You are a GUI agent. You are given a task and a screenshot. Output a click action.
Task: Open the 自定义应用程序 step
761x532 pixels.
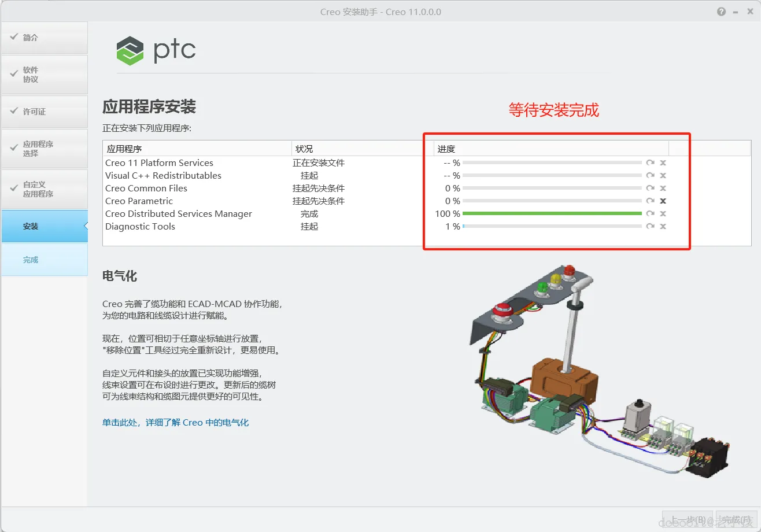coord(45,189)
